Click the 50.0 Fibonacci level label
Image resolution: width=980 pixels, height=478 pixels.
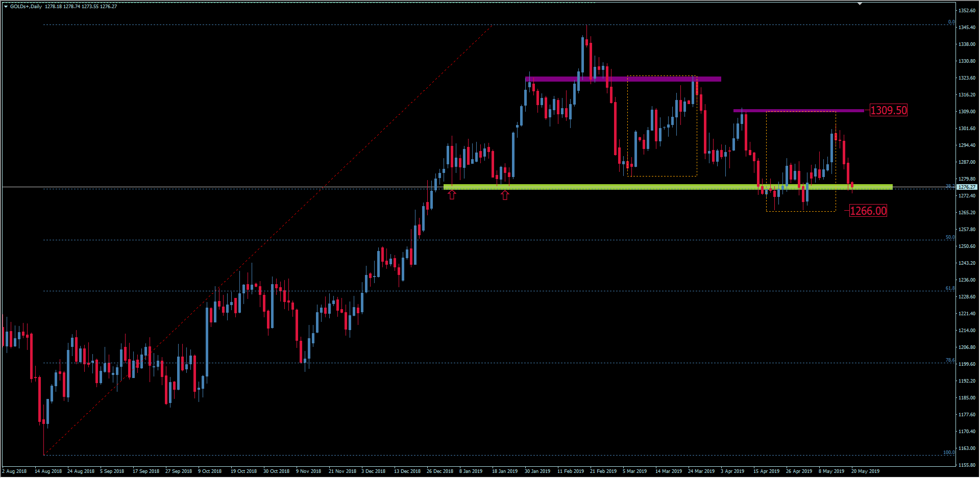tap(949, 237)
